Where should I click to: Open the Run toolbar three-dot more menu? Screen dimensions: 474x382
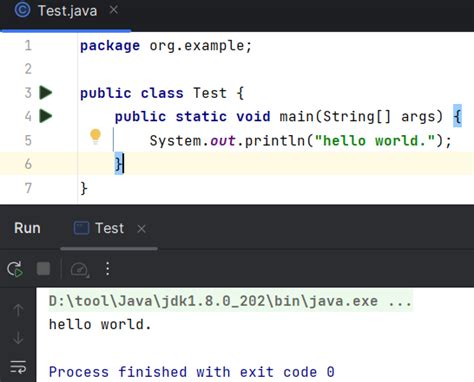(x=107, y=269)
